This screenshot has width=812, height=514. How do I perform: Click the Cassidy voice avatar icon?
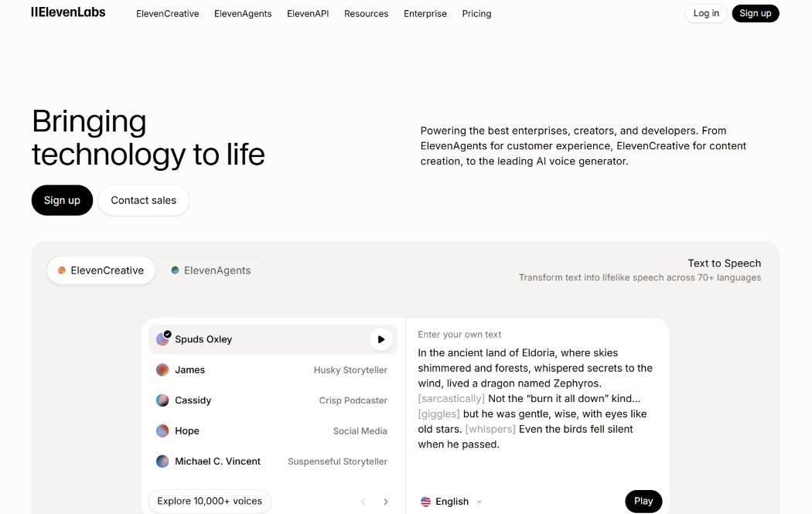click(162, 400)
